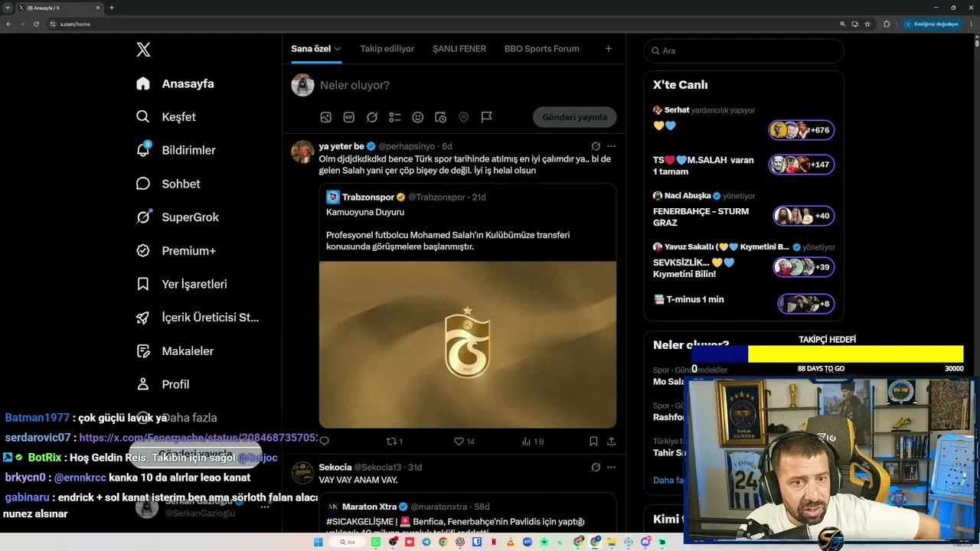Share the ya yeter be post
This screenshot has height=551, width=980.
(x=611, y=441)
